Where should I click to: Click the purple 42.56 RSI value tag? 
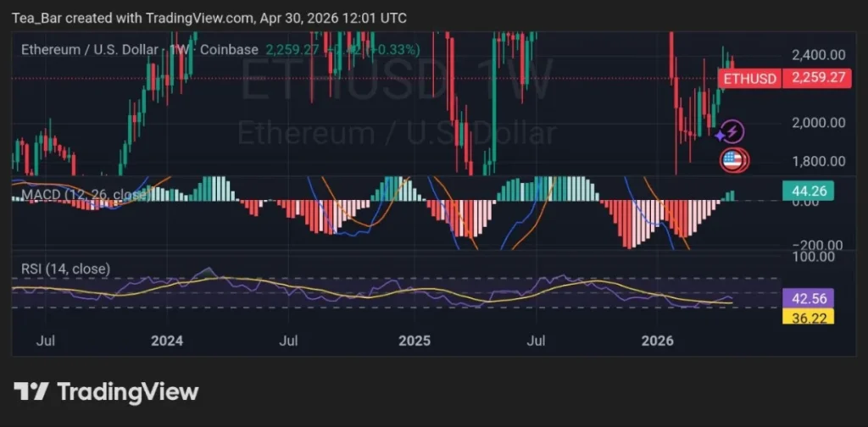[808, 299]
